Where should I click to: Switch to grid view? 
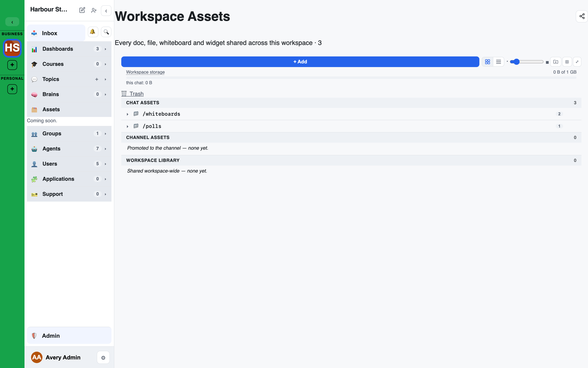point(487,62)
